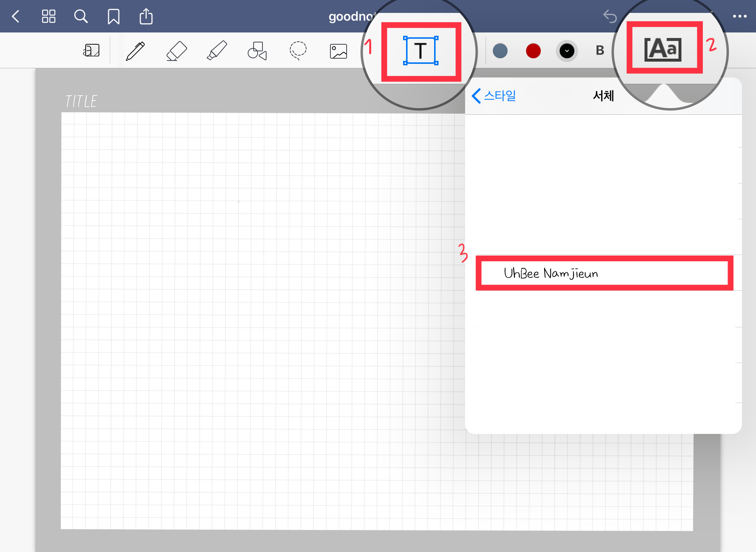Viewport: 756px width, 552px height.
Task: Select the Image insert tool
Action: coord(338,51)
